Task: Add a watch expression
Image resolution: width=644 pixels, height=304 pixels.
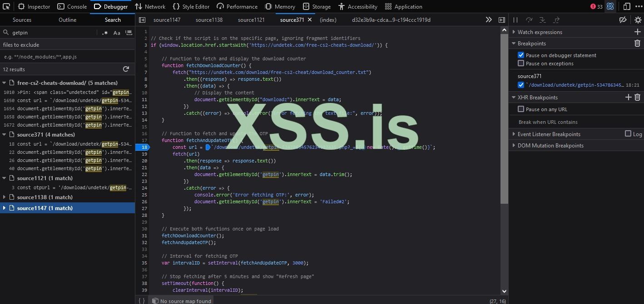Action: coord(637,32)
